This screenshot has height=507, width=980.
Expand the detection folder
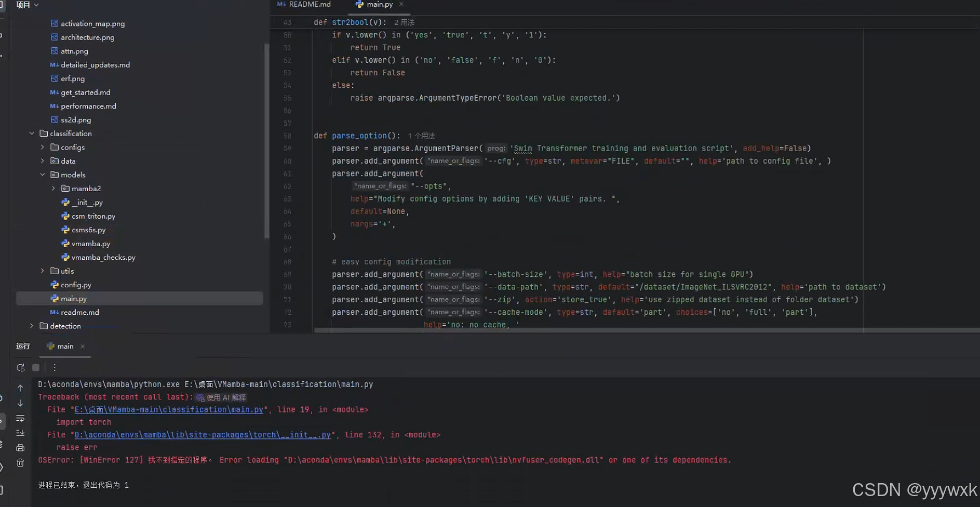coord(31,326)
